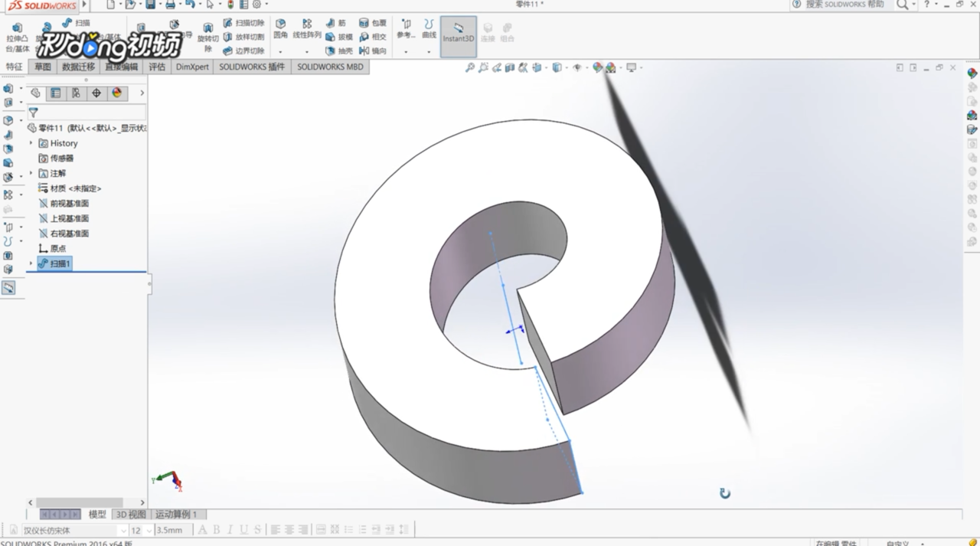
Task: Click the Edit Appearance color ball icon
Action: [597, 67]
